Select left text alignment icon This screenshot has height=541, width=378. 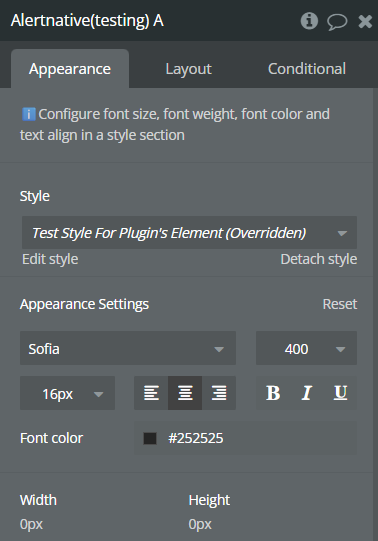(x=151, y=393)
